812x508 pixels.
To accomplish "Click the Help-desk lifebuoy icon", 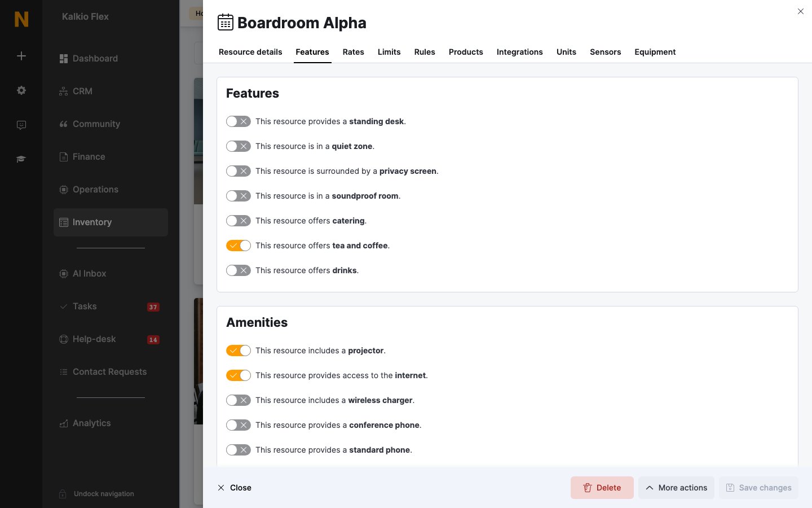I will (64, 339).
